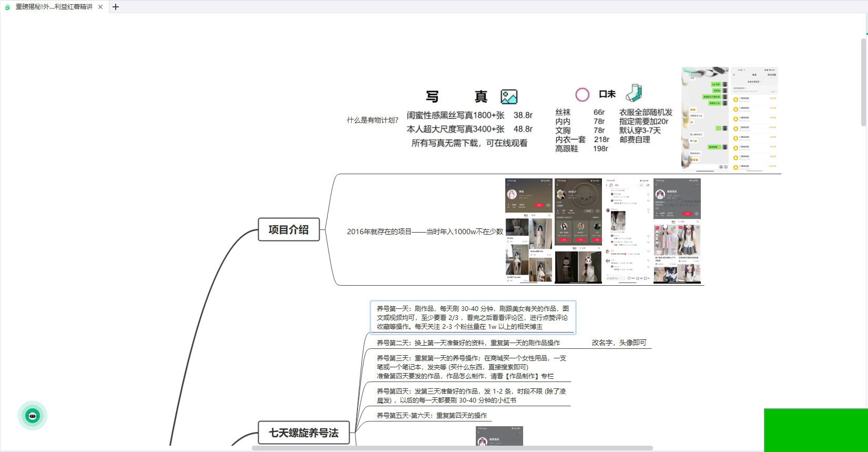Click the picture icon beside the 写真 heading
This screenshot has height=452, width=868.
click(x=509, y=96)
